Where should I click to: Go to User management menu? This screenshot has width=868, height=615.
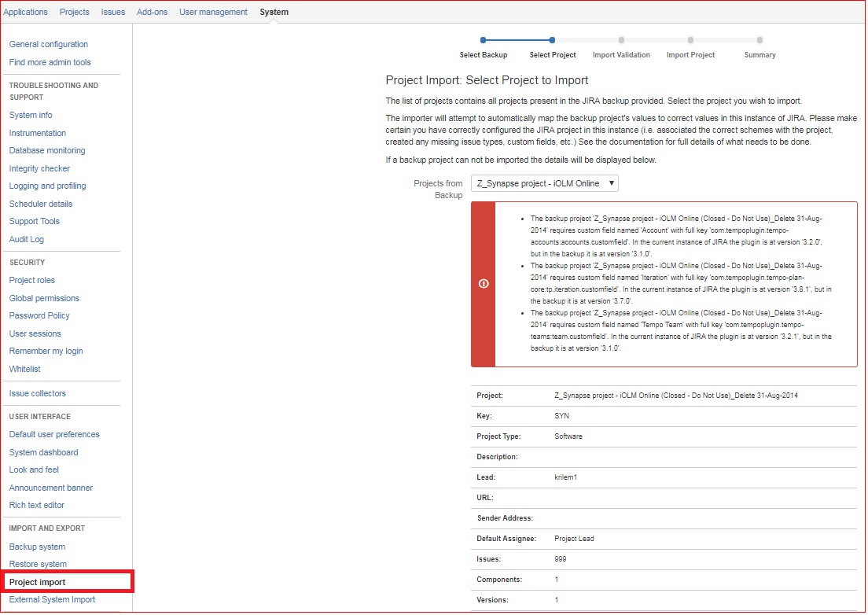point(213,12)
